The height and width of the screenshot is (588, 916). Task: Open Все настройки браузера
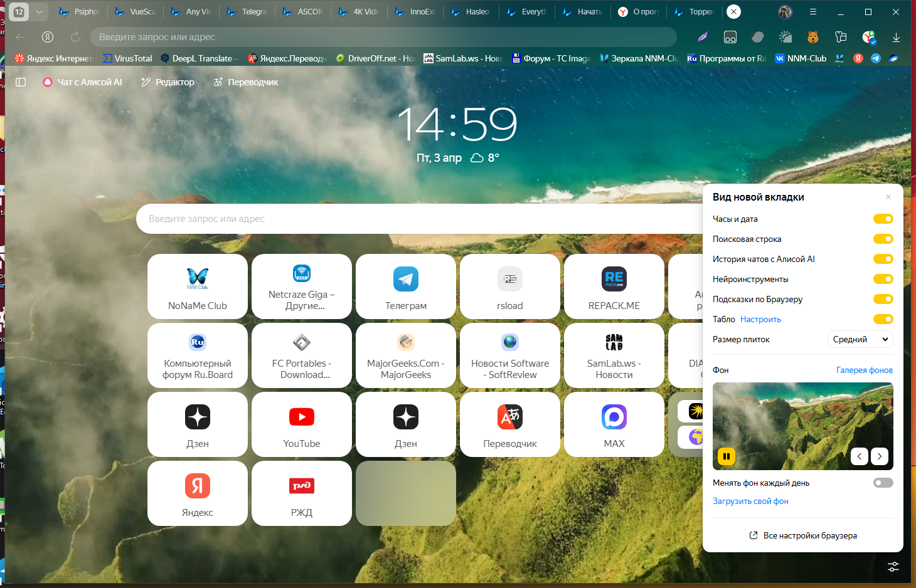click(803, 535)
